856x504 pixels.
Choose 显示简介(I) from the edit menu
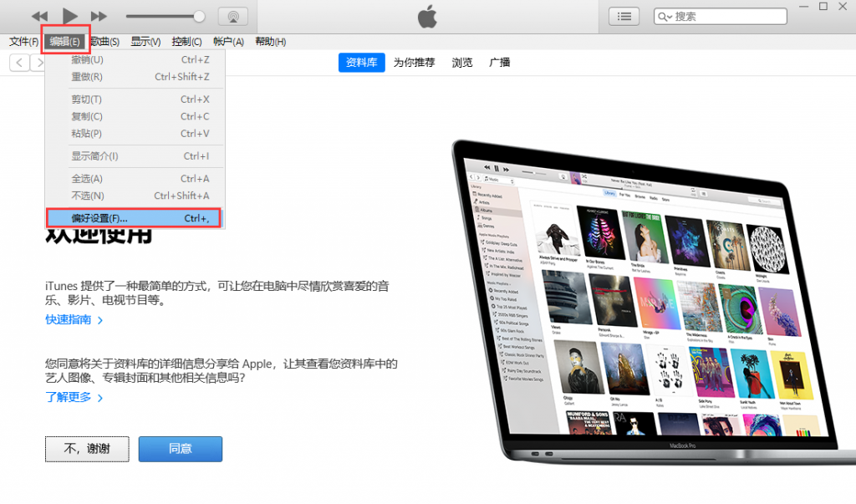pos(135,156)
